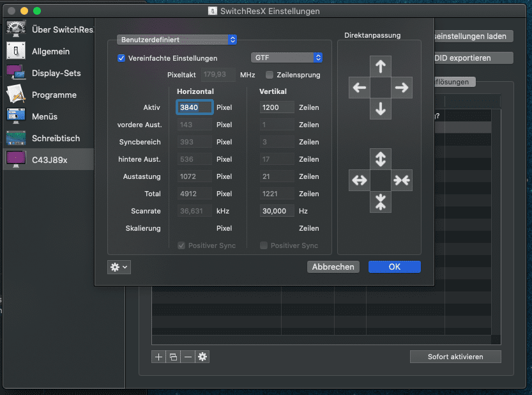Click the vertical Aktiv field showing 1200

(x=277, y=107)
